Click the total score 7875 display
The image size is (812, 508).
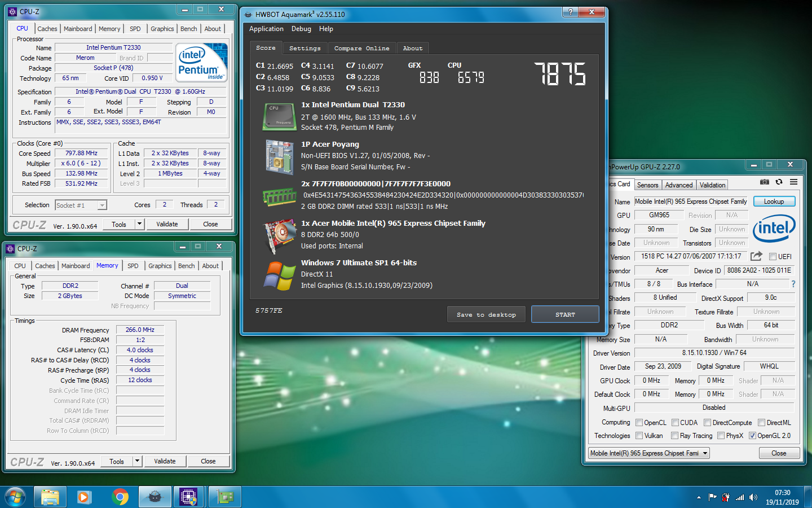pyautogui.click(x=560, y=74)
